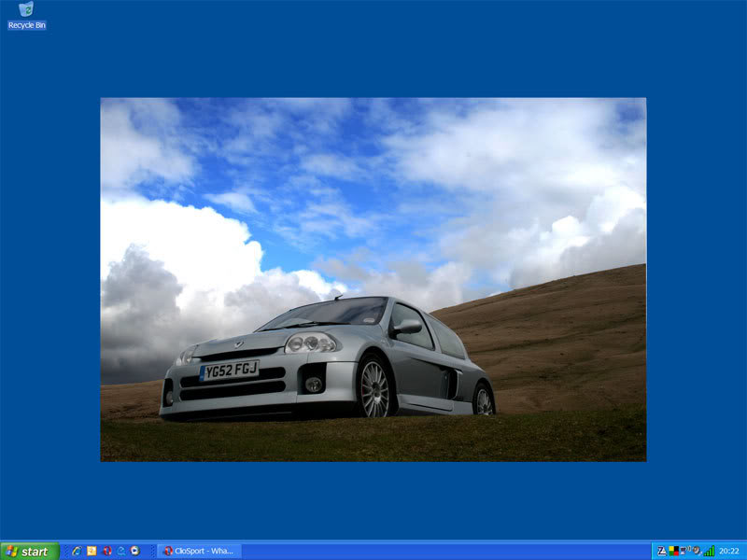The height and width of the screenshot is (560, 747).
Task: Open ZoneAlarm from the system tray
Action: pos(662,551)
